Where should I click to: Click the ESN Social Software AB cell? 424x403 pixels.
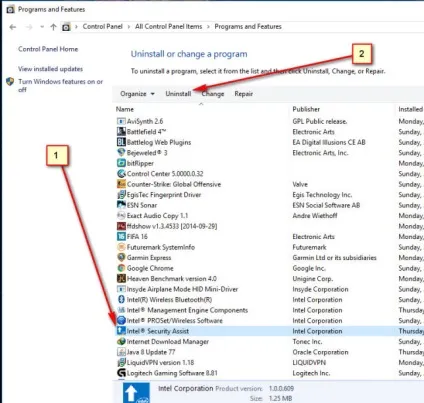[326, 205]
